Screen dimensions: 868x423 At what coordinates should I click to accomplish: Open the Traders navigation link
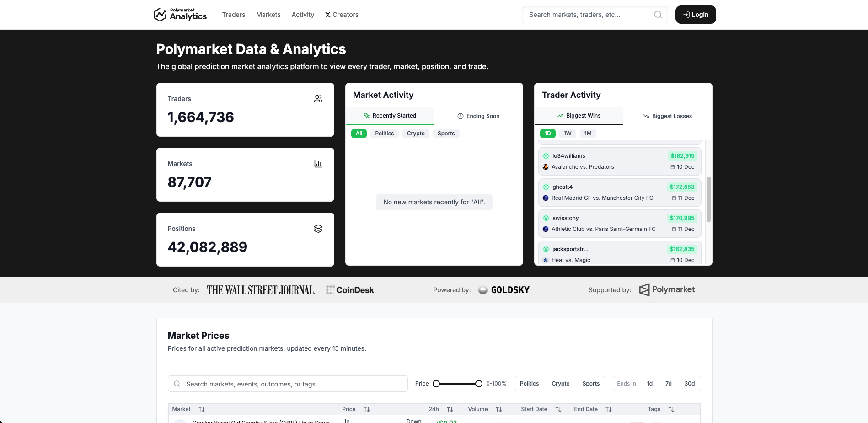click(x=234, y=15)
